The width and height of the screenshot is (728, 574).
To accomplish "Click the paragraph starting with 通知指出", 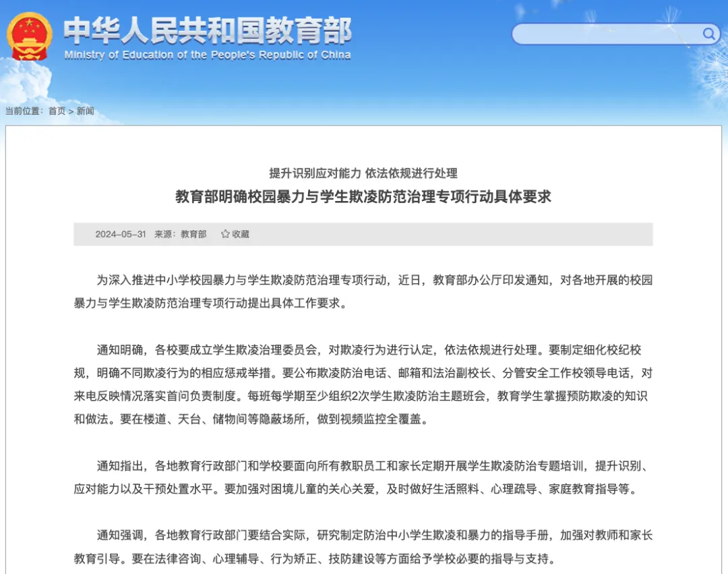I will pyautogui.click(x=363, y=477).
